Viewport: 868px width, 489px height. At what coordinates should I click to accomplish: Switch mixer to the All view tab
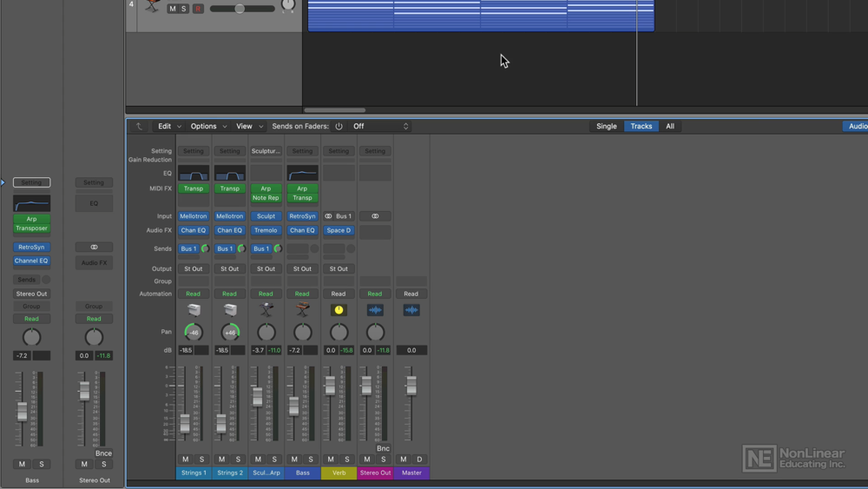(670, 127)
